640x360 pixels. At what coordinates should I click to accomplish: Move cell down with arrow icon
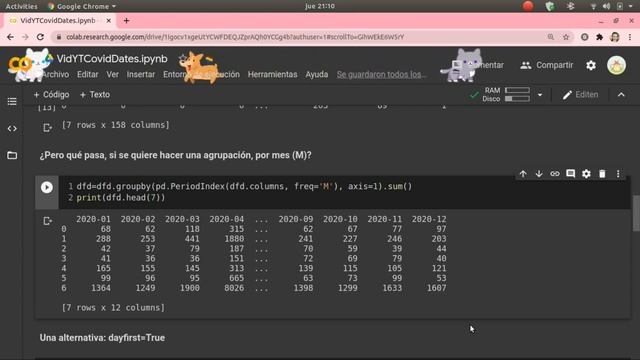coord(539,174)
